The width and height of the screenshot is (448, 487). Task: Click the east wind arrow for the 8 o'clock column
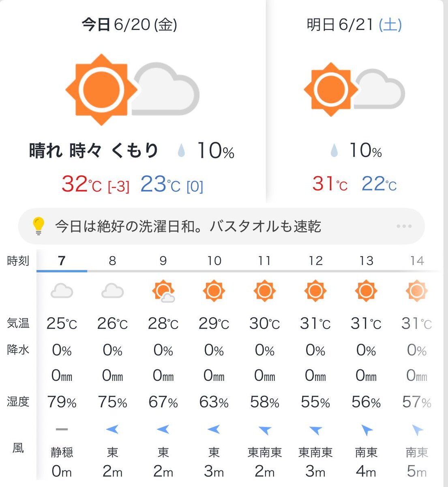[112, 429]
